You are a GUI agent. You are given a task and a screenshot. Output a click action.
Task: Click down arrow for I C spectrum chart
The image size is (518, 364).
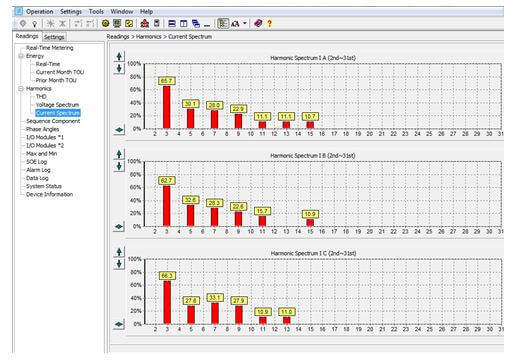pyautogui.click(x=119, y=264)
